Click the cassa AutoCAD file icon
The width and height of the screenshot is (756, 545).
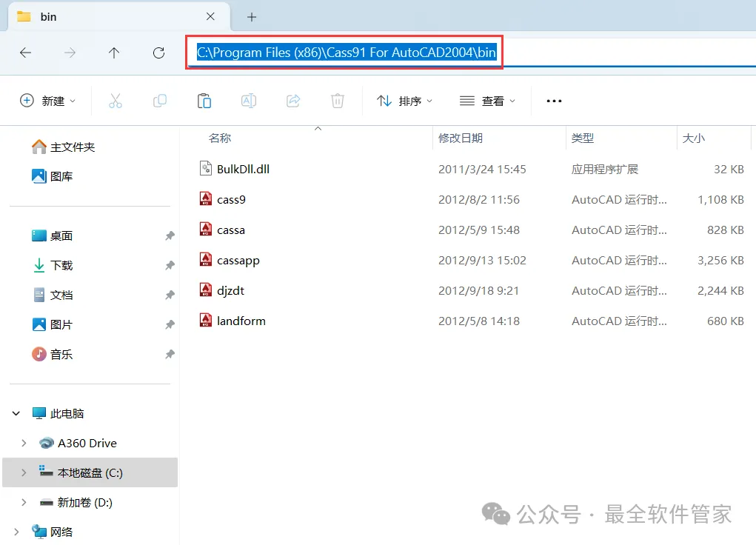(x=206, y=229)
